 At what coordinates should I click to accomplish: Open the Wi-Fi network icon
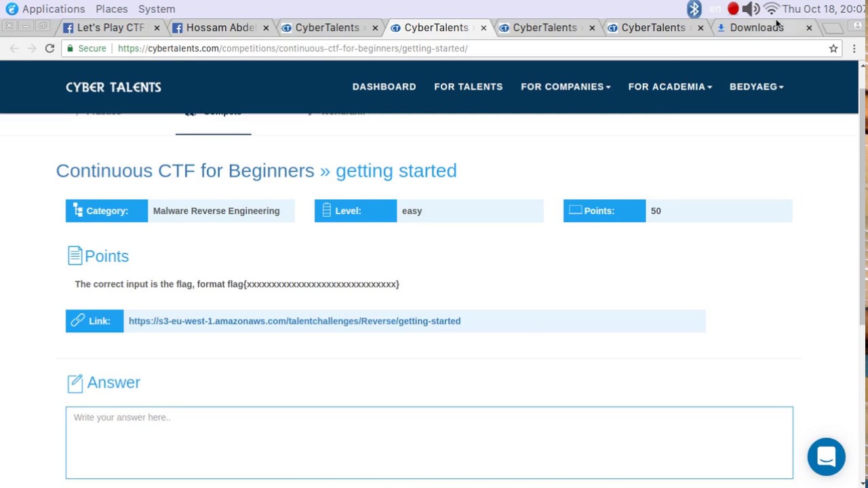pos(771,9)
